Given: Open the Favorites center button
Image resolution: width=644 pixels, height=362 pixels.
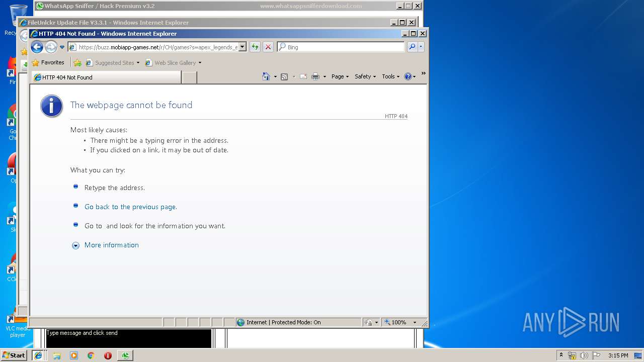Looking at the screenshot, I should click(48, 63).
